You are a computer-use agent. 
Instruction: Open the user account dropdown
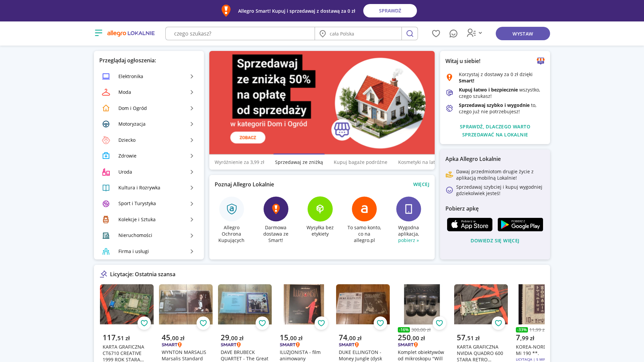[474, 33]
